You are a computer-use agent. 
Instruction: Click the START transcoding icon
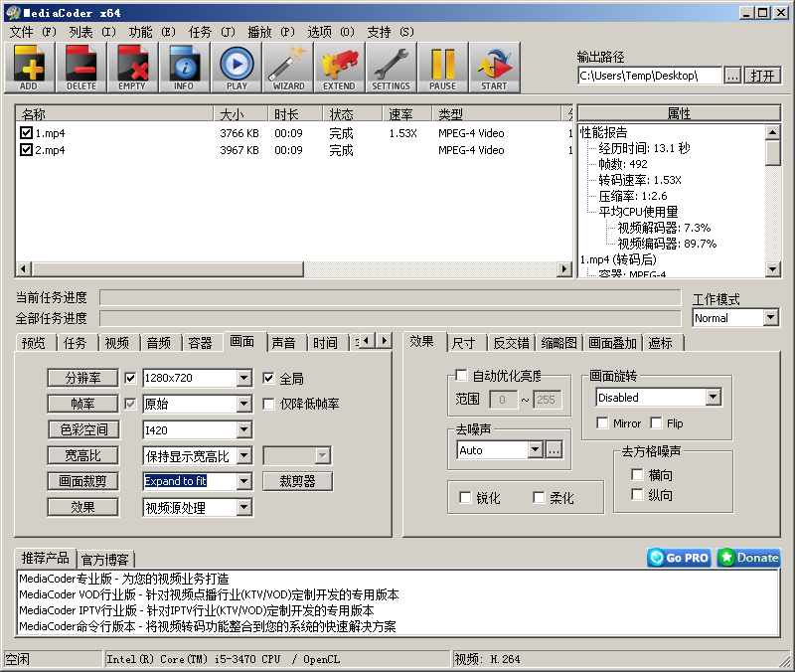click(494, 67)
